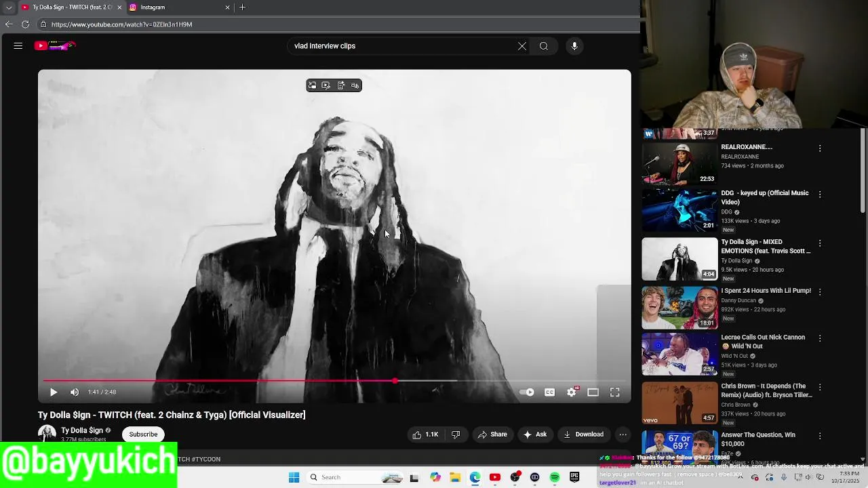The width and height of the screenshot is (868, 488).
Task: Open Epic Games Launcher from the taskbar
Action: click(574, 477)
